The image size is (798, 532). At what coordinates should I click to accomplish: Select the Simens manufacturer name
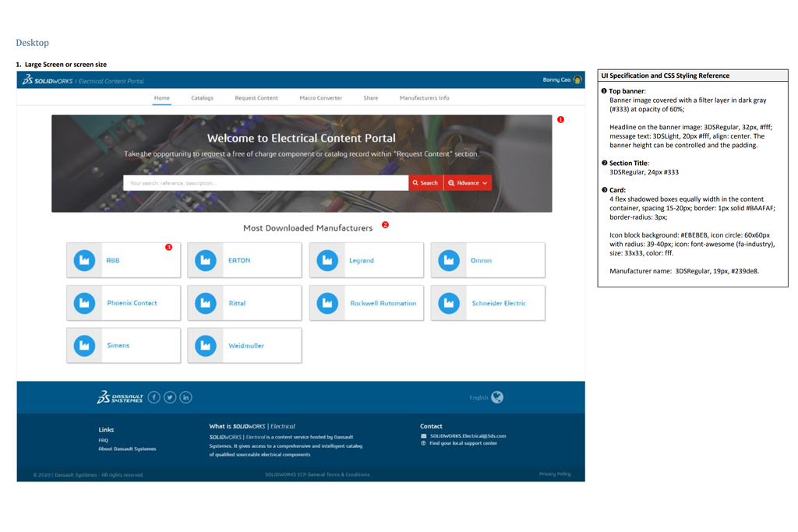click(118, 345)
